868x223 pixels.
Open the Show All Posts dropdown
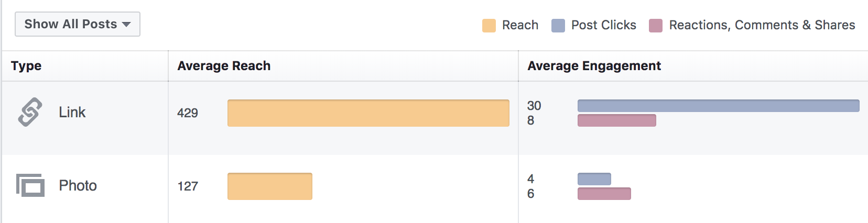(78, 24)
